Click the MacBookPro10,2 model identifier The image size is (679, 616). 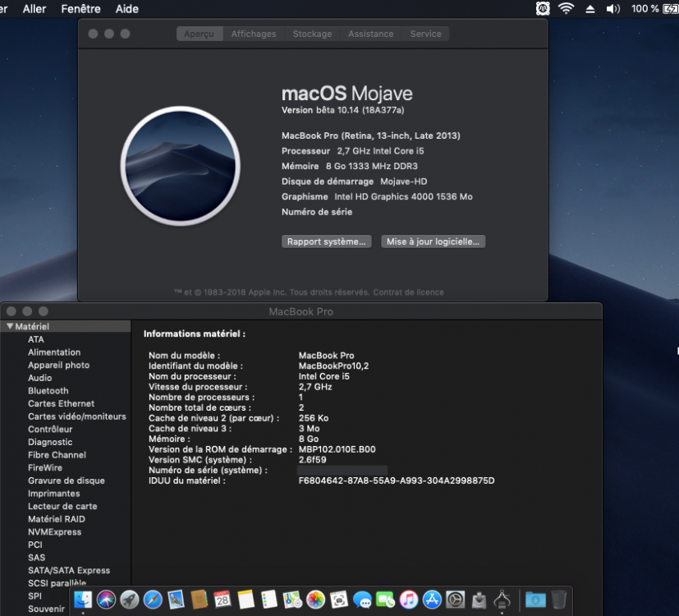coord(333,365)
